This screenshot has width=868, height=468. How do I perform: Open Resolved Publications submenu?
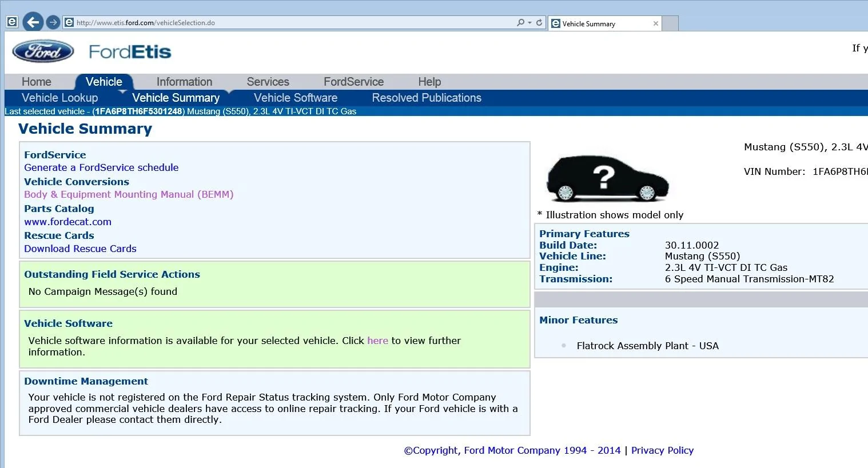427,98
